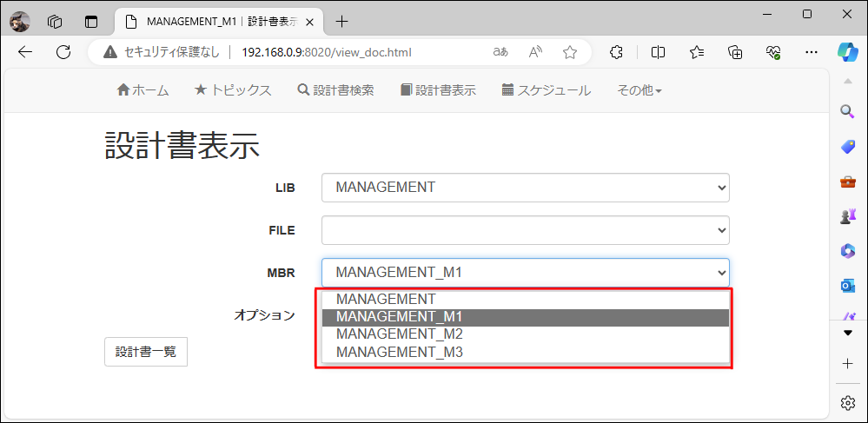
Task: Open a new browser tab
Action: (342, 22)
